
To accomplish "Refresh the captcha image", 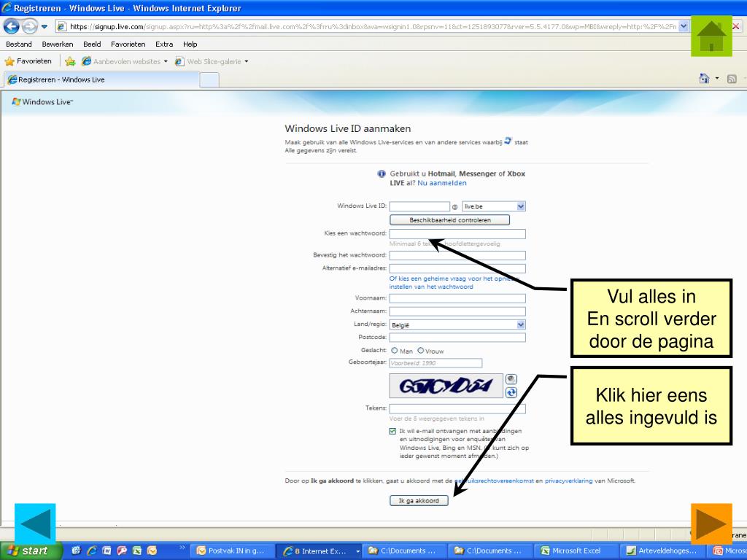I will [511, 392].
